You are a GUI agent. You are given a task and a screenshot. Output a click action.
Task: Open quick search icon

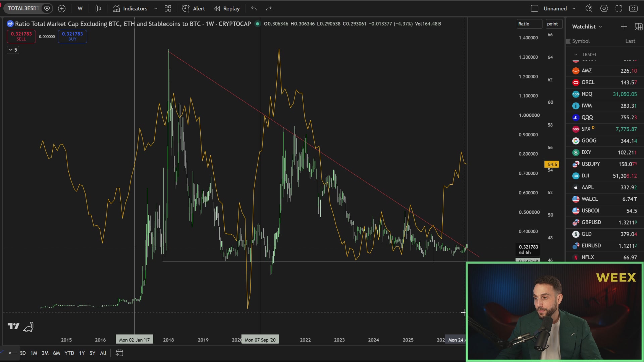pyautogui.click(x=589, y=8)
